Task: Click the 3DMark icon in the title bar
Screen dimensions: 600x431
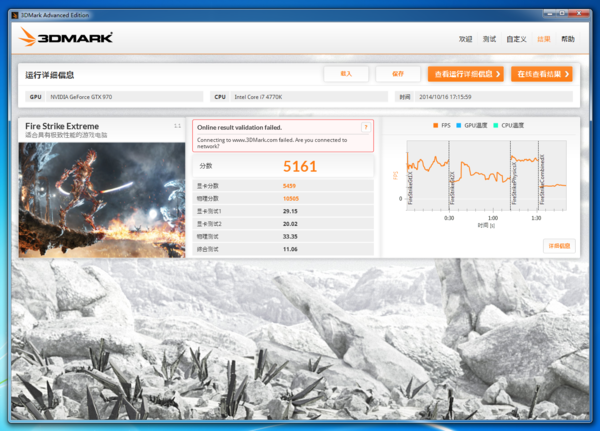Action: pos(15,15)
